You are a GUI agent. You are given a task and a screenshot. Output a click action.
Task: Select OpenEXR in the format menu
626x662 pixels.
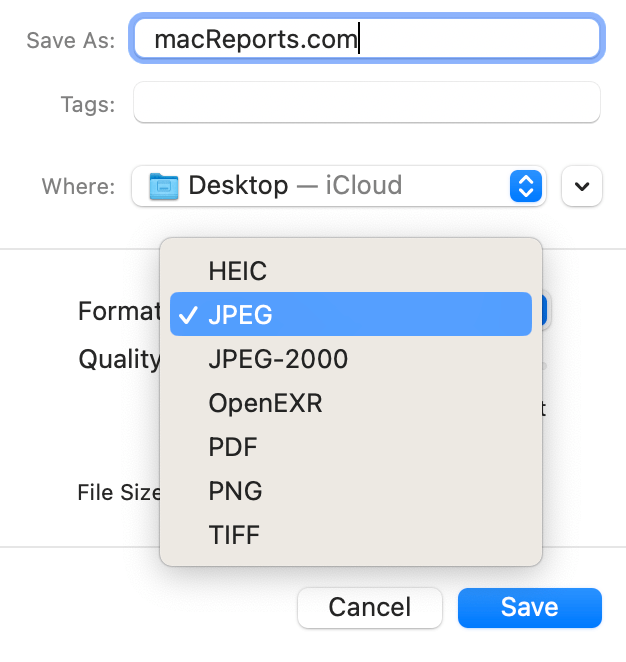(x=265, y=403)
